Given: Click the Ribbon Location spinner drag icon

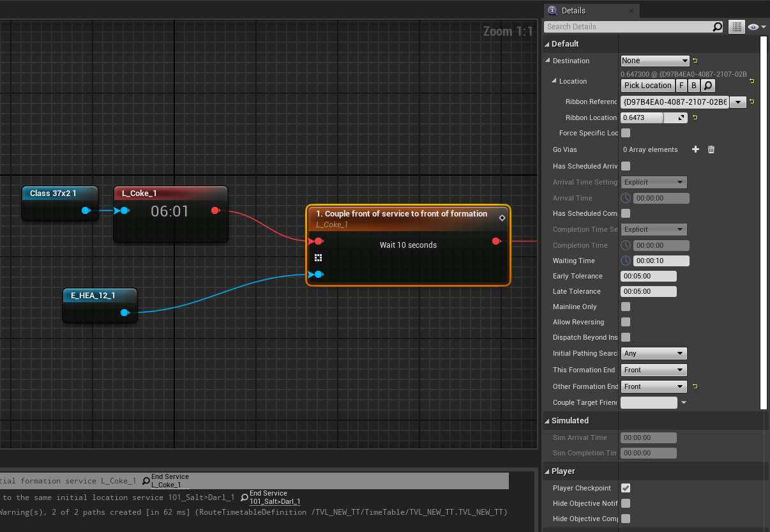Looking at the screenshot, I should point(681,118).
